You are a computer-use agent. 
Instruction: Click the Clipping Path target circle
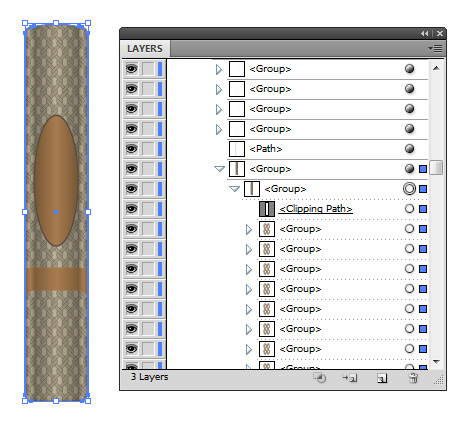[409, 209]
